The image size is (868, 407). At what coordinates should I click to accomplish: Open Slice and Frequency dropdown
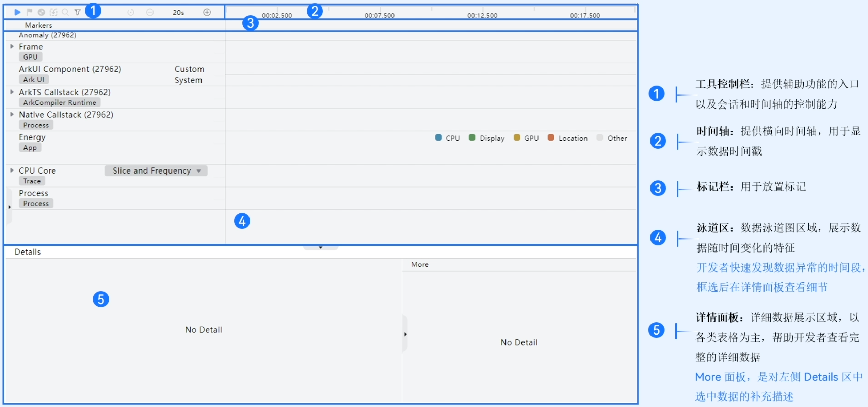point(156,170)
